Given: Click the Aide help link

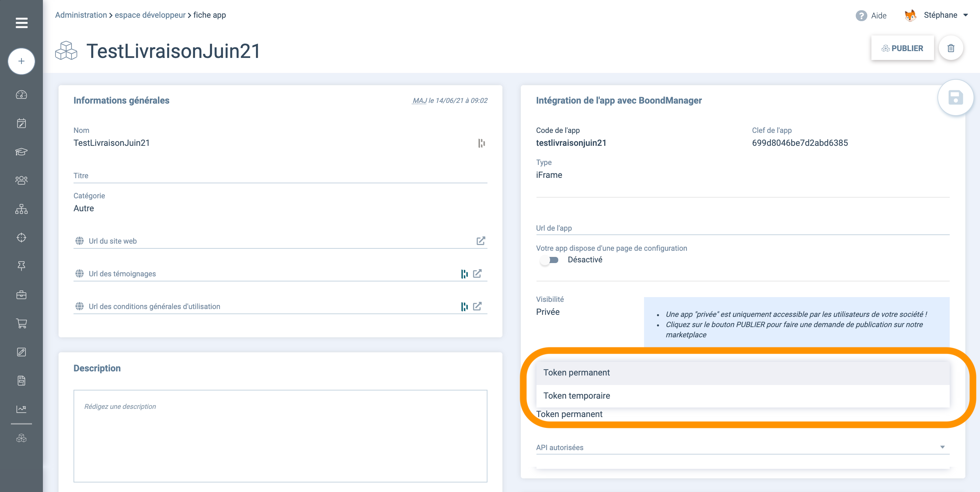Looking at the screenshot, I should coord(879,16).
